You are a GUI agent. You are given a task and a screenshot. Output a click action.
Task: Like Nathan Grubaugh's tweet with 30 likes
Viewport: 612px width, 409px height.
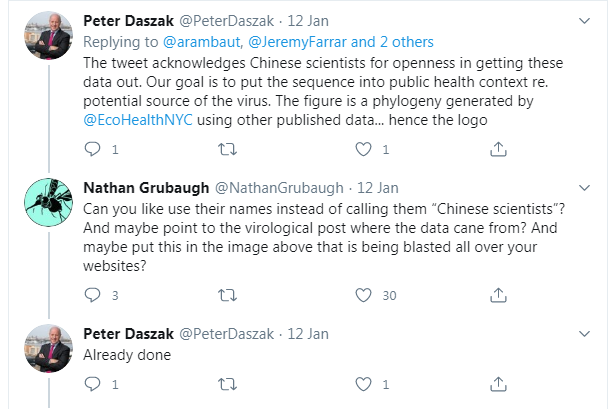coord(363,295)
